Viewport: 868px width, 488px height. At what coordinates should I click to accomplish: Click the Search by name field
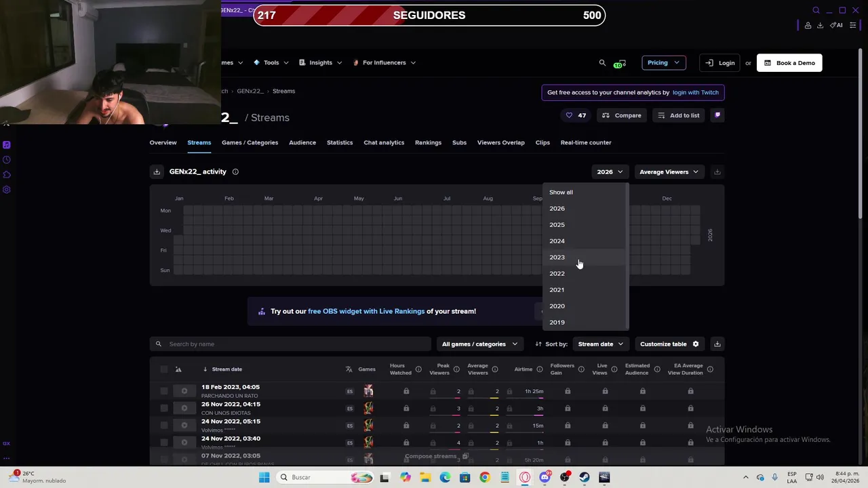point(290,344)
